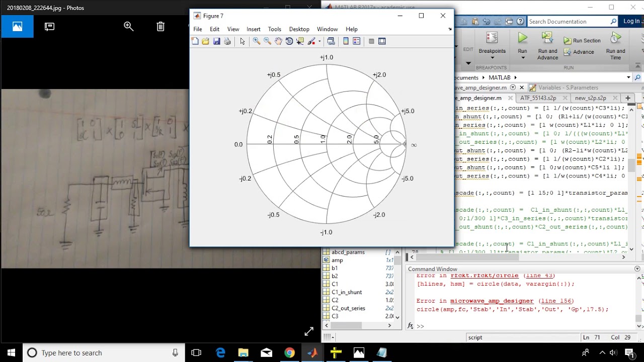
Task: Zoom the photo in the Photos app
Action: click(129, 27)
